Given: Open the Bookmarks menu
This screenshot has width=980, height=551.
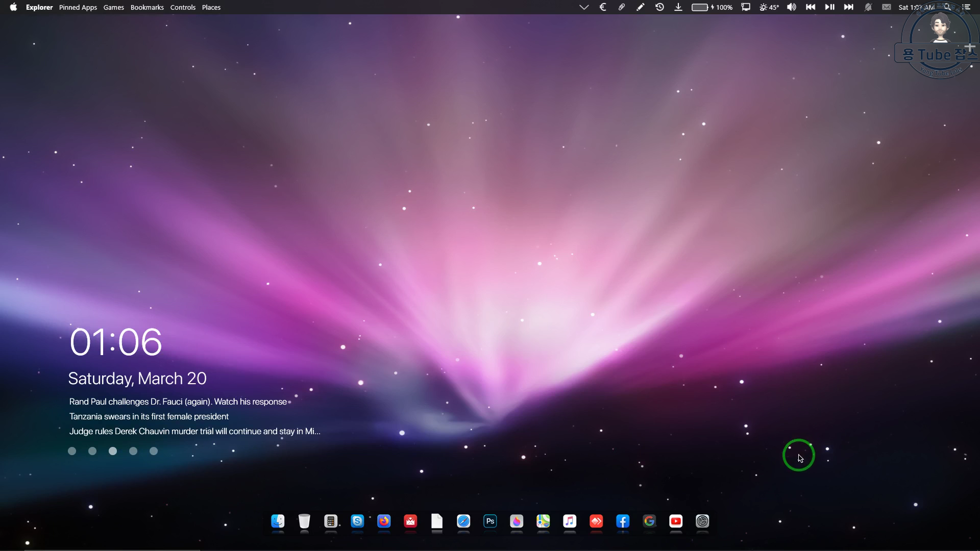Looking at the screenshot, I should pyautogui.click(x=147, y=7).
